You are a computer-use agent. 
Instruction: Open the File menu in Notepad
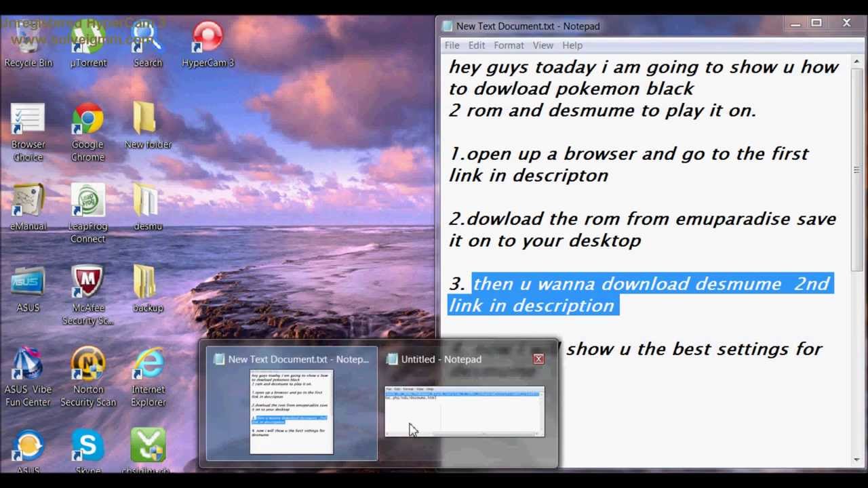pos(452,45)
